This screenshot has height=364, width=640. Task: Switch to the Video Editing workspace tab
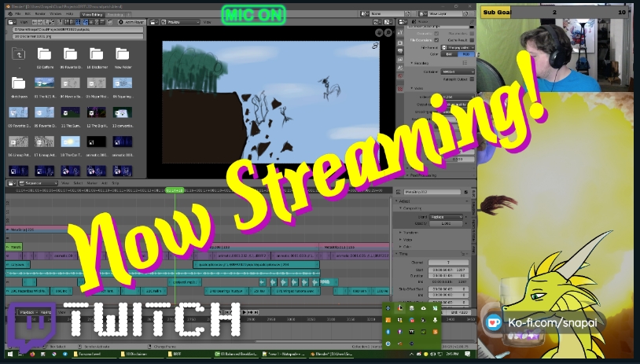92,15
